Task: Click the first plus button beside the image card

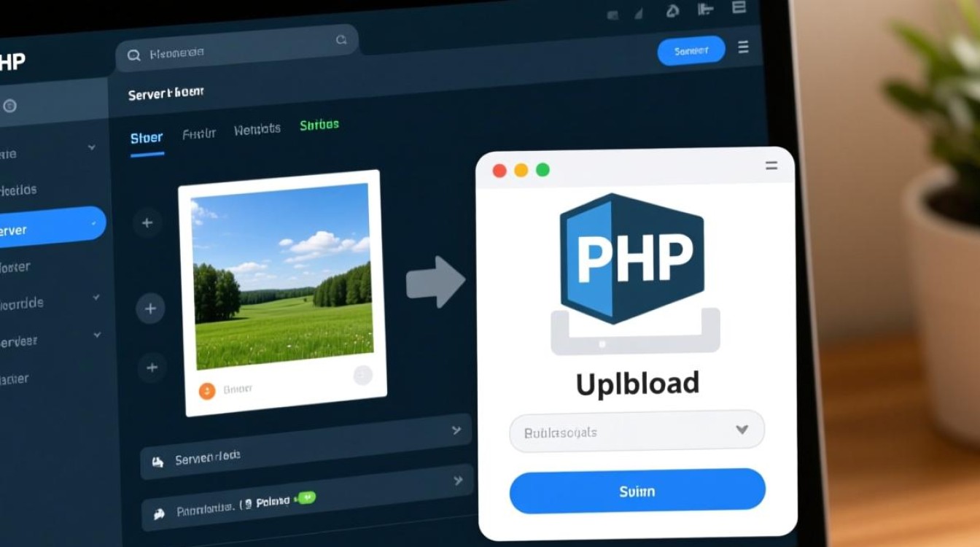Action: click(147, 222)
